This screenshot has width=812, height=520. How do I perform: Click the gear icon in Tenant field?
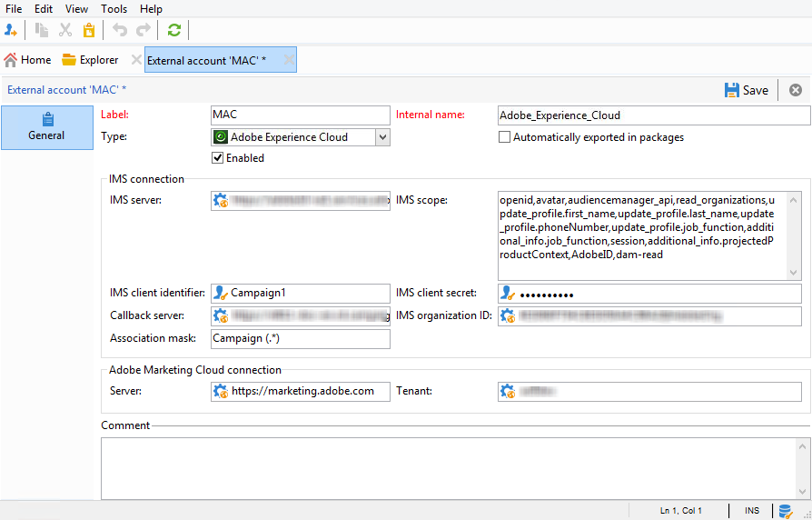[x=508, y=392]
